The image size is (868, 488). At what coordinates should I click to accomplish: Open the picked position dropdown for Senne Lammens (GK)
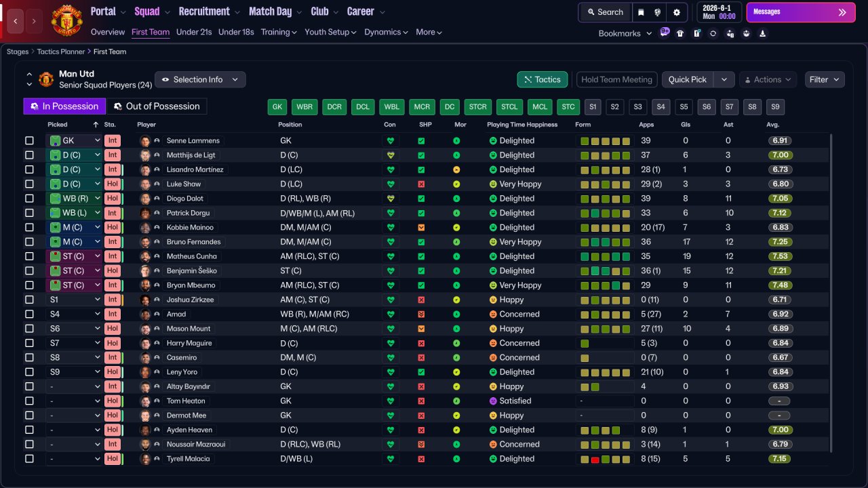coord(73,141)
